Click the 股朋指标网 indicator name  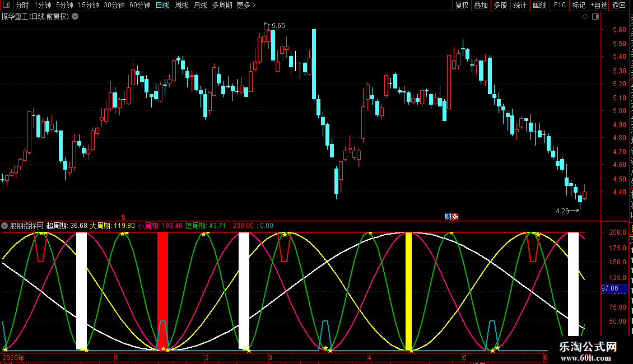pyautogui.click(x=27, y=226)
